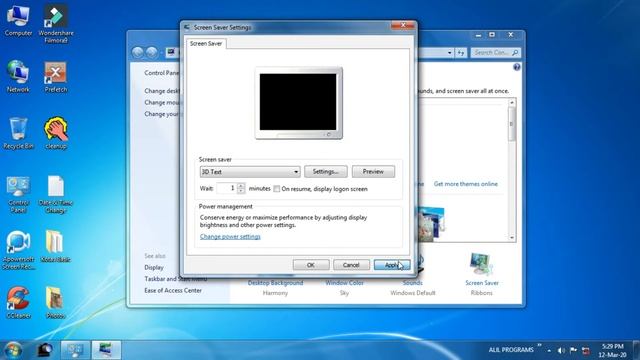
Task: Open the 3D Text screen saver dropdown
Action: [x=250, y=172]
